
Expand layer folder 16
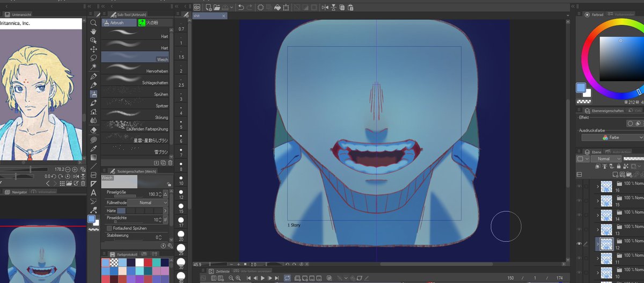[597, 186]
